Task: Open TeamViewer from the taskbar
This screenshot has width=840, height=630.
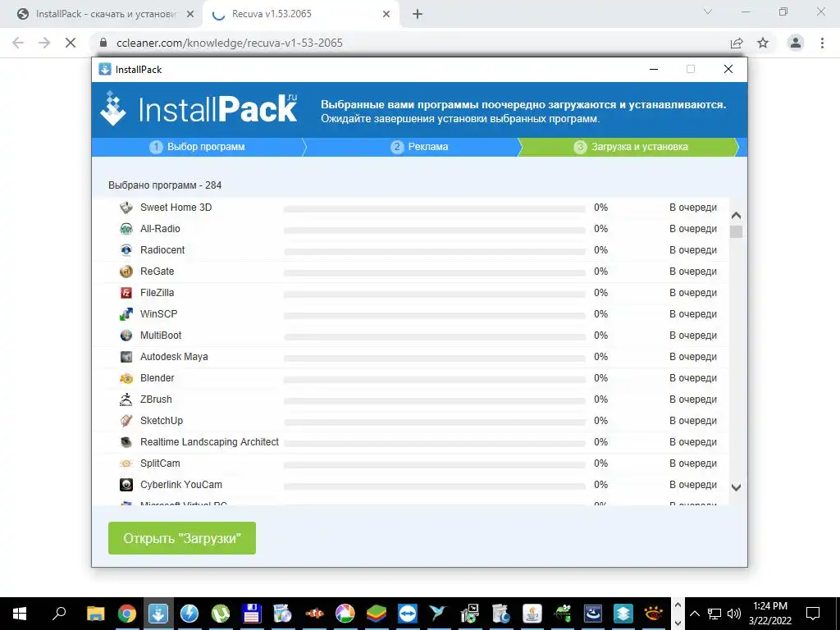Action: click(x=408, y=614)
